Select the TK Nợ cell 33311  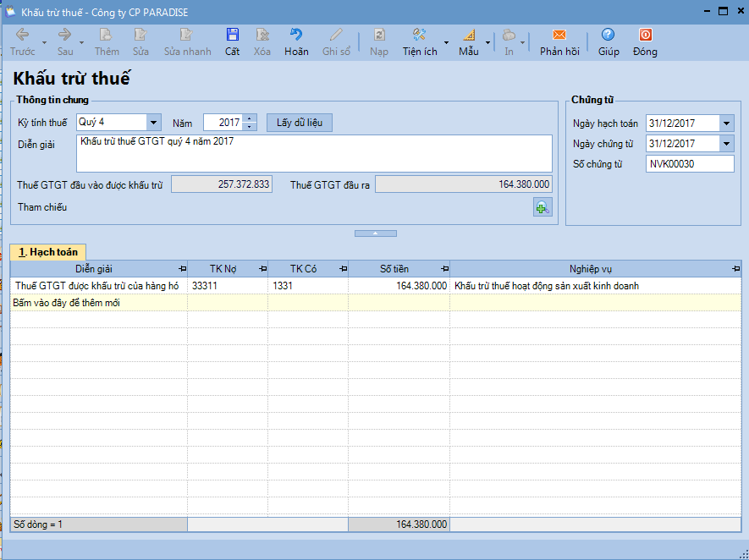pyautogui.click(x=228, y=285)
